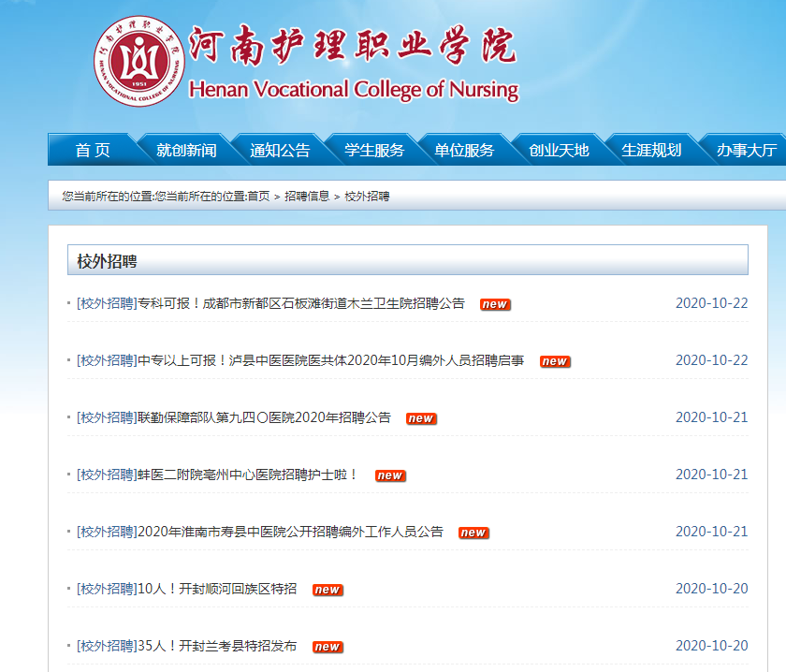
Task: Click the 首页 breadcrumb link
Action: pyautogui.click(x=258, y=197)
